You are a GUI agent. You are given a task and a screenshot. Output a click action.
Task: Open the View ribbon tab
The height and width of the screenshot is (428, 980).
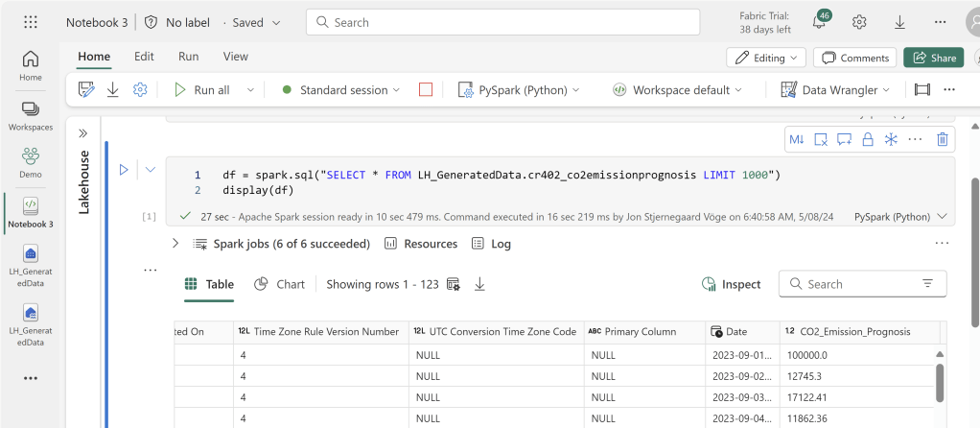point(235,57)
